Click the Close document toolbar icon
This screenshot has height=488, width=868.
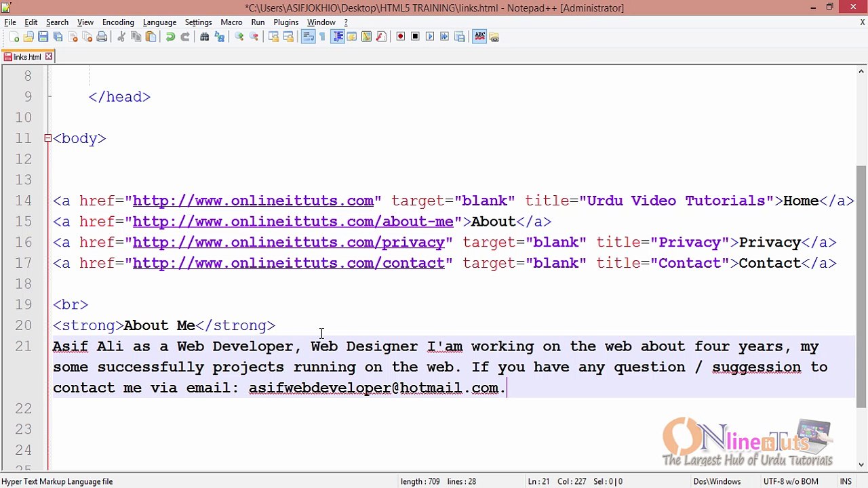click(73, 37)
